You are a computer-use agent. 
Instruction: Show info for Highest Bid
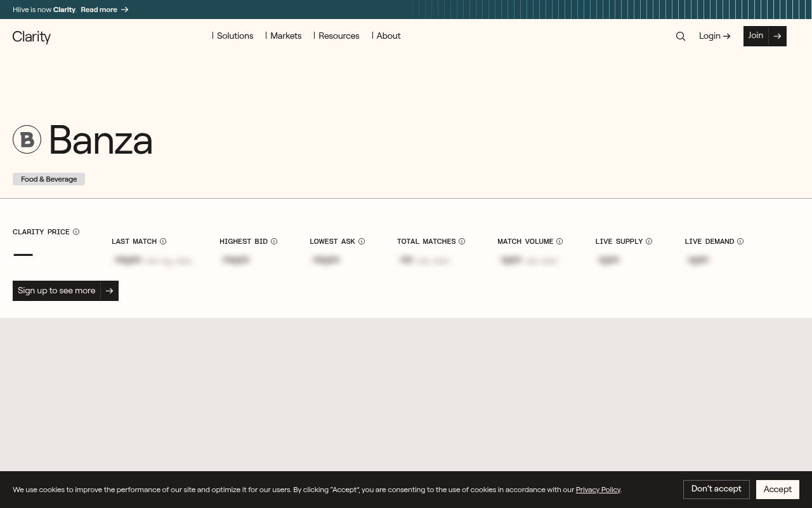click(x=274, y=241)
